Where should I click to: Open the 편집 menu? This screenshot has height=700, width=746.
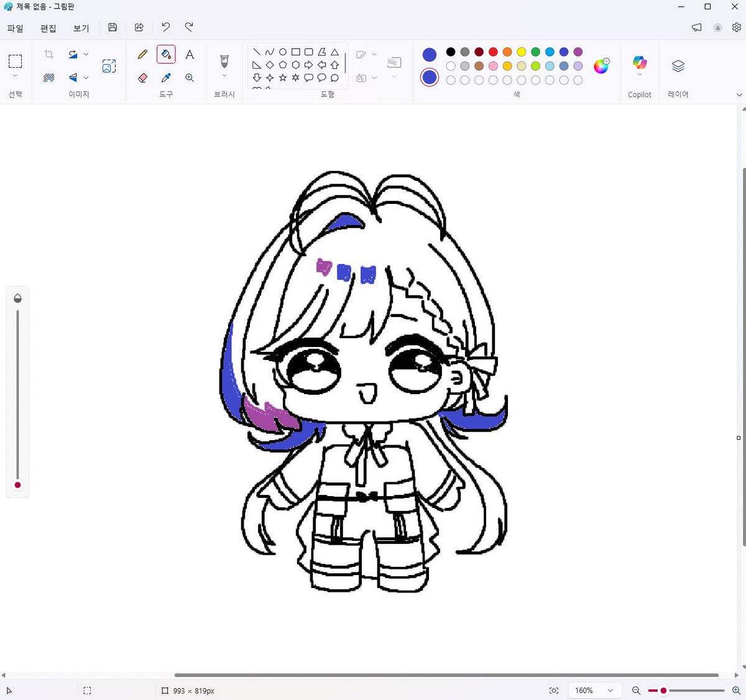coord(48,28)
